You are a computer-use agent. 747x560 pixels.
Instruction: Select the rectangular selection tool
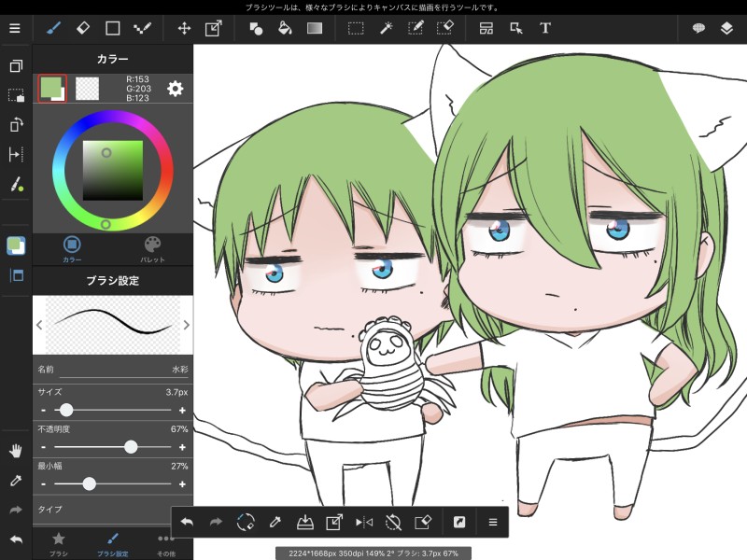[x=356, y=29]
